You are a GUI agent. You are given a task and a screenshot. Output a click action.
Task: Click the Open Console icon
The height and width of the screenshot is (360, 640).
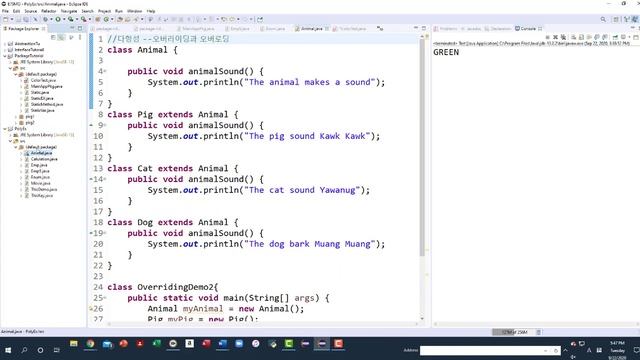(x=636, y=37)
